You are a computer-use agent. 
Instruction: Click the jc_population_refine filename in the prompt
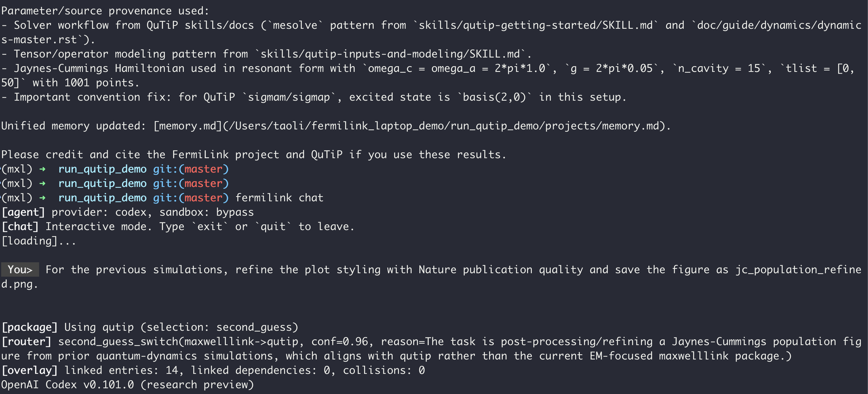coord(798,270)
